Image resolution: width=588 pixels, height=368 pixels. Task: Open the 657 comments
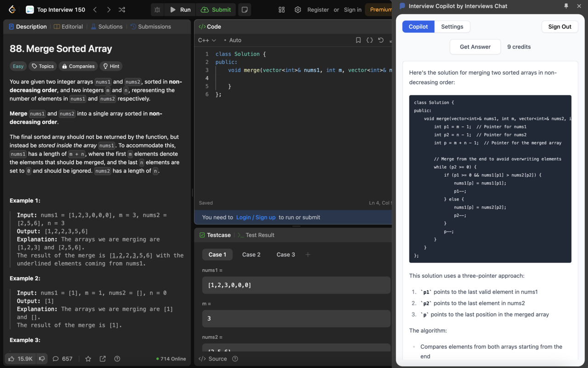point(62,359)
